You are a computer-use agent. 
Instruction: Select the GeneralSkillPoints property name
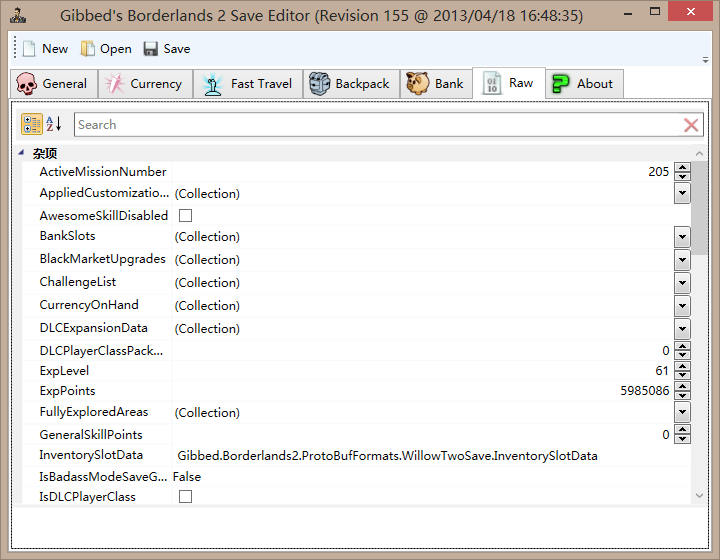(x=91, y=435)
